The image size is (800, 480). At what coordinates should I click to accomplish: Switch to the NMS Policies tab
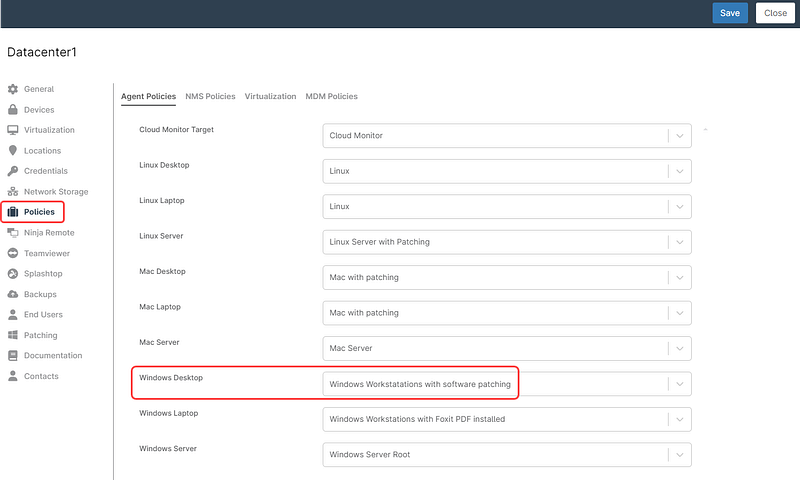(x=210, y=97)
